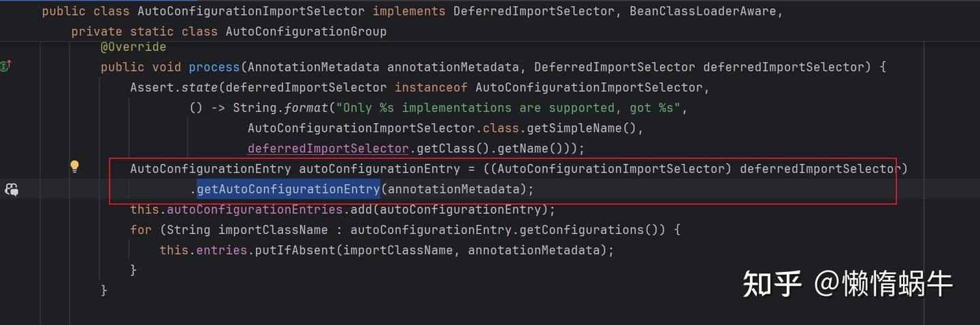Click the implemented-method gutter icon beside process
This screenshot has height=325, width=980.
tap(6, 66)
